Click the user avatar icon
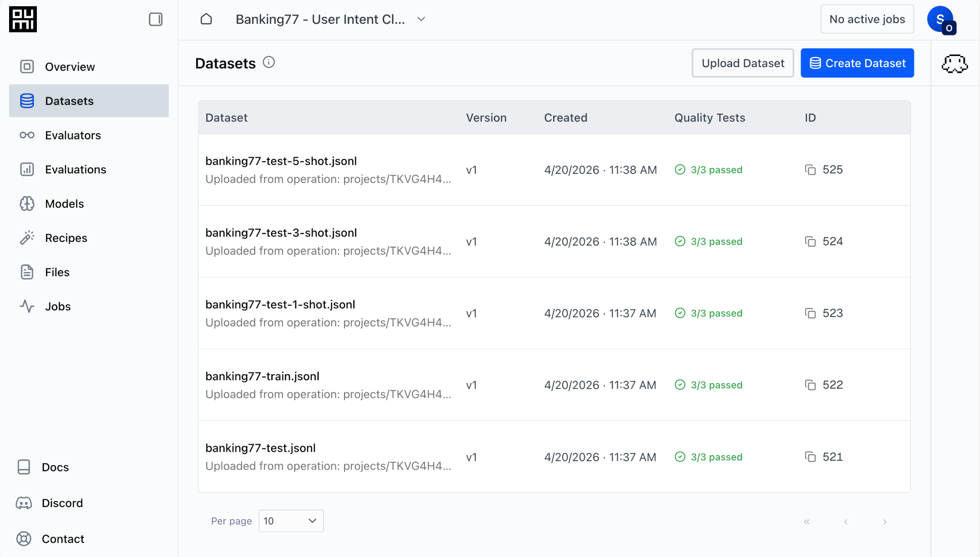Screen dimensions: 980x557 pyautogui.click(x=940, y=19)
